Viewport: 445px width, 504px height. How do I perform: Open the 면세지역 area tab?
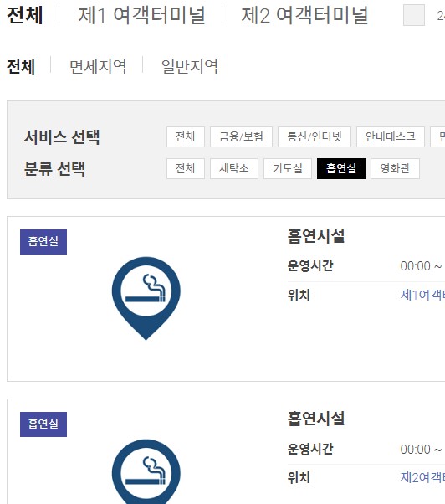pyautogui.click(x=98, y=66)
